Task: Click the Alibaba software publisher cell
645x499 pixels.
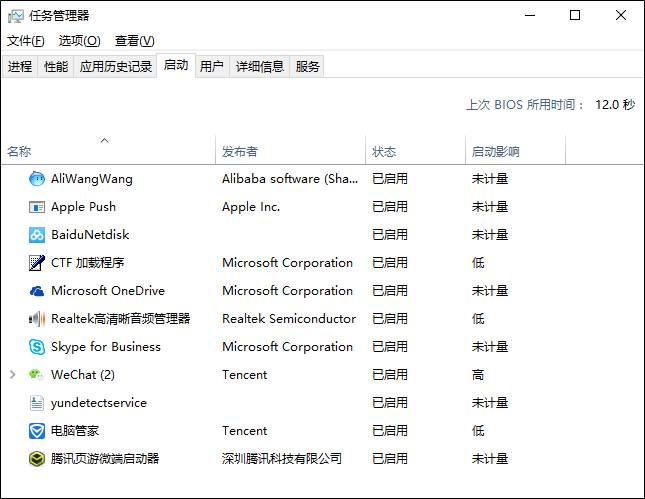Action: (x=290, y=179)
